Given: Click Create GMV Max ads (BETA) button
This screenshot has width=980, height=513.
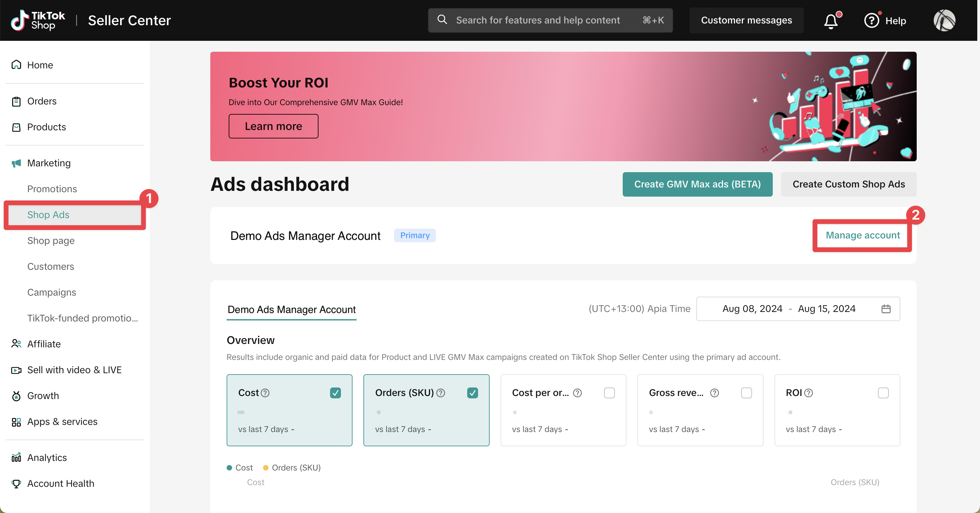Looking at the screenshot, I should (x=697, y=184).
